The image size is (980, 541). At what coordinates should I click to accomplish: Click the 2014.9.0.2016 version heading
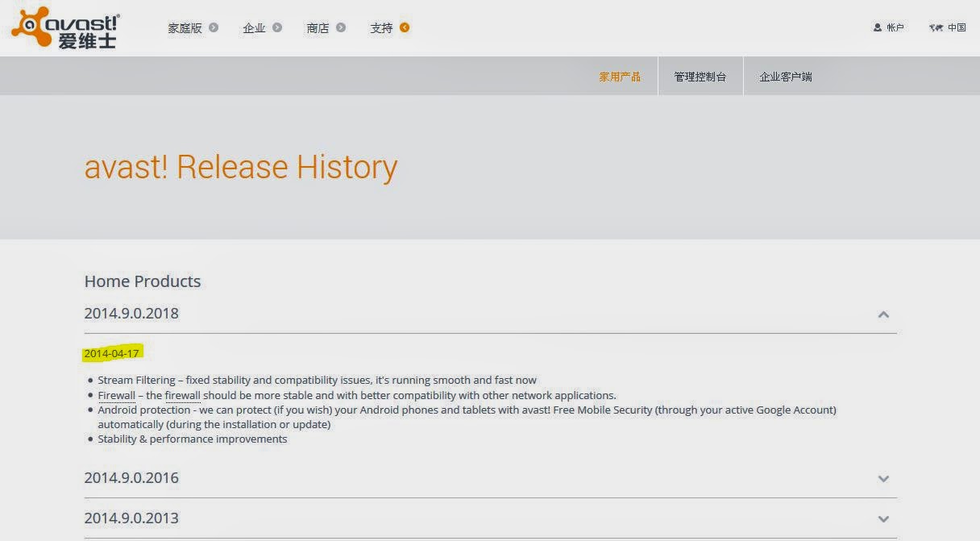pyautogui.click(x=131, y=478)
